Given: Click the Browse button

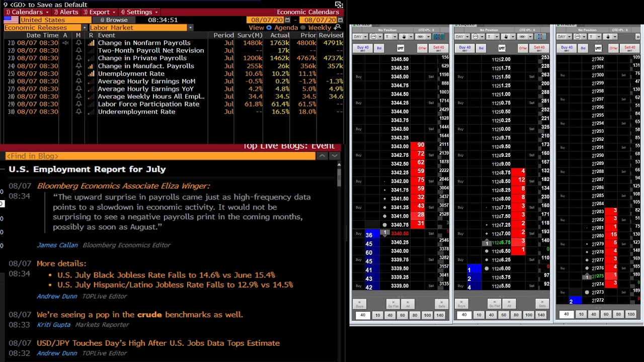Looking at the screenshot, I should 114,20.
